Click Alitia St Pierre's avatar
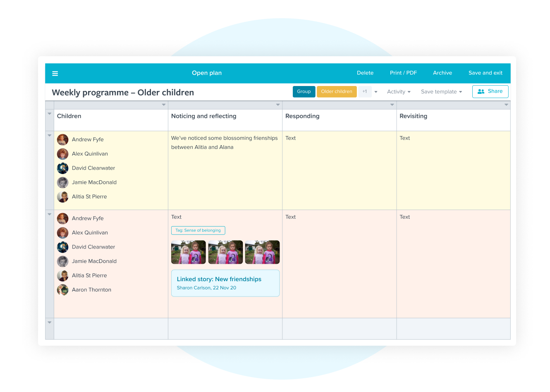Viewport: 550px width, 392px height. 62,197
